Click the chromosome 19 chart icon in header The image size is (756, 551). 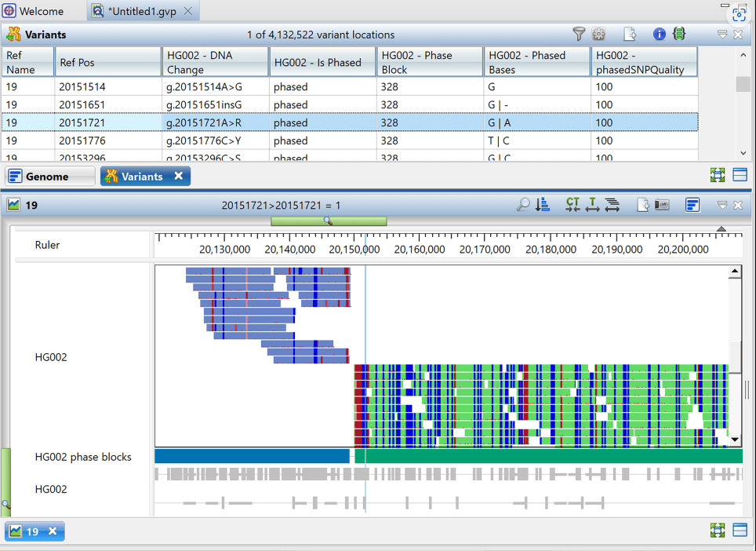tap(13, 205)
